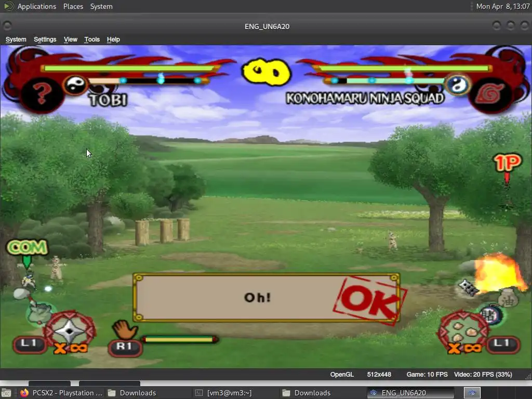The image size is (532, 399).
Task: Click the clock showing Mon Apr 8, 13:07
Action: pos(502,6)
